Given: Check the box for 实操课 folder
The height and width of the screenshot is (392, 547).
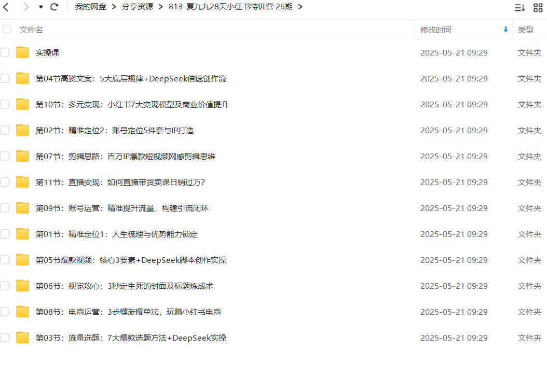Looking at the screenshot, I should 5,52.
